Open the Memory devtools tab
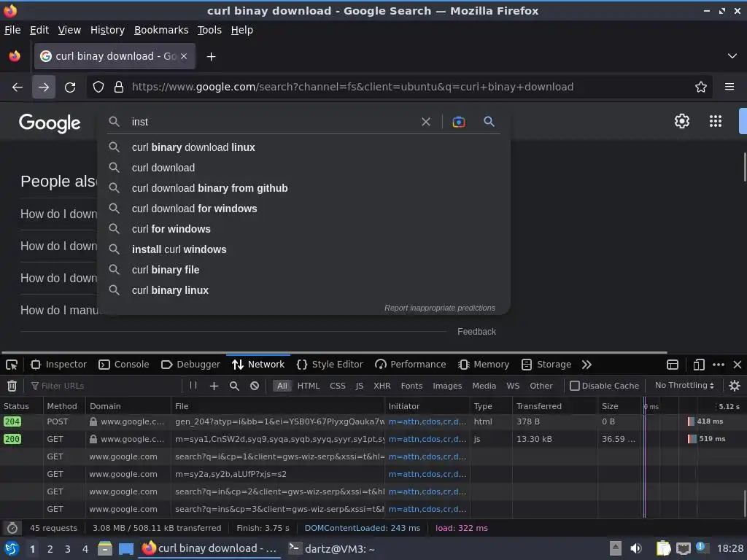This screenshot has width=747, height=560. tap(484, 365)
